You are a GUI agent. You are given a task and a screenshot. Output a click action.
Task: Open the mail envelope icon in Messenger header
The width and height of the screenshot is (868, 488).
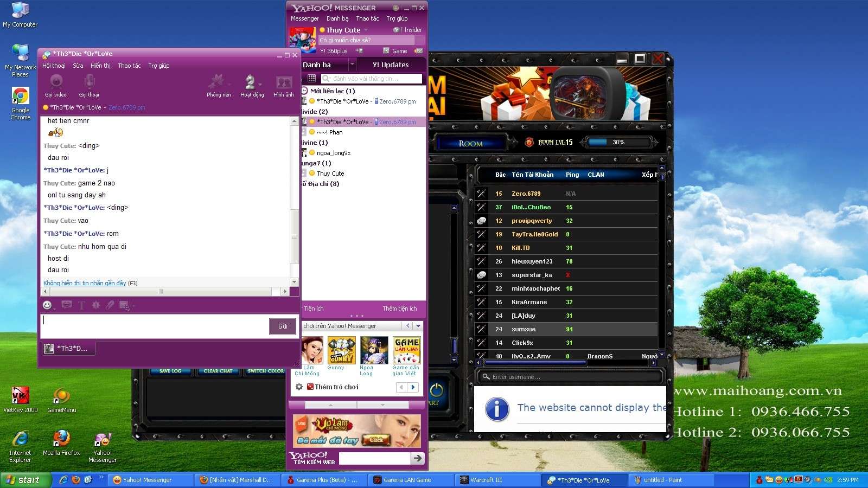point(418,51)
